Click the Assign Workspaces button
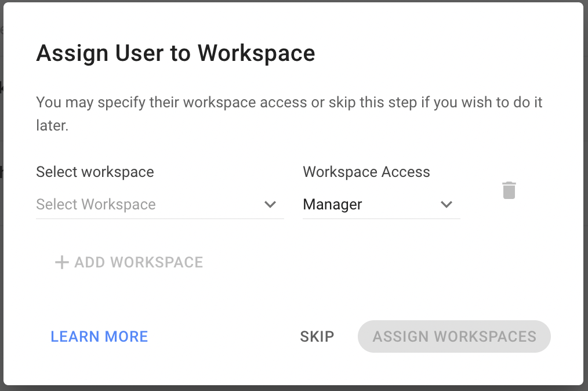This screenshot has width=588, height=391. [454, 336]
